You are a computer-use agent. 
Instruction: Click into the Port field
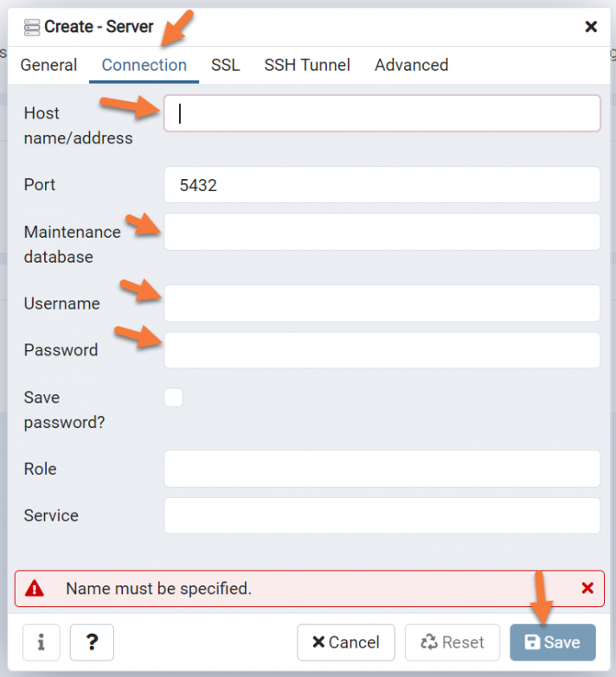point(382,185)
